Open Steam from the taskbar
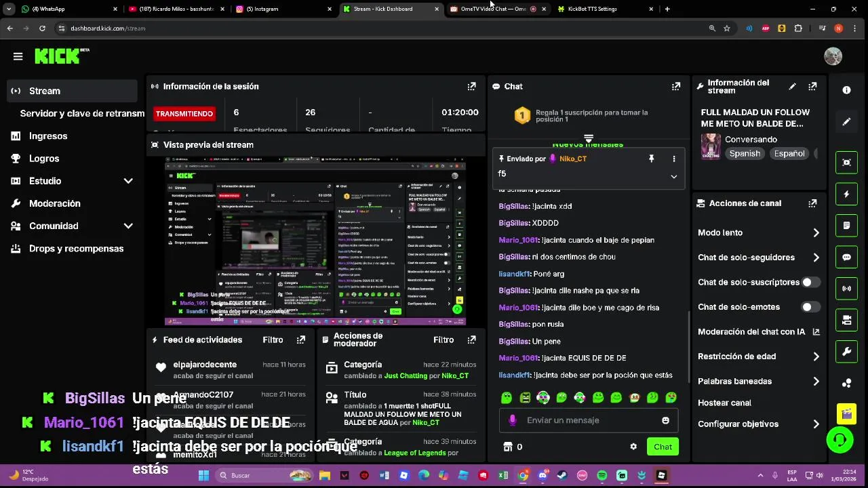The height and width of the screenshot is (488, 868). tap(562, 475)
